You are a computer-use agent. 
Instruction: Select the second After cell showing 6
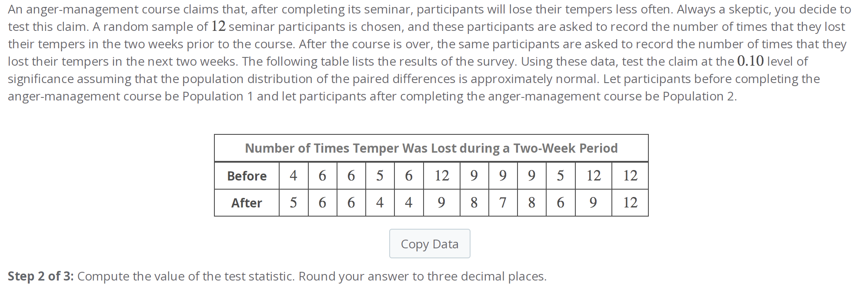point(322,203)
